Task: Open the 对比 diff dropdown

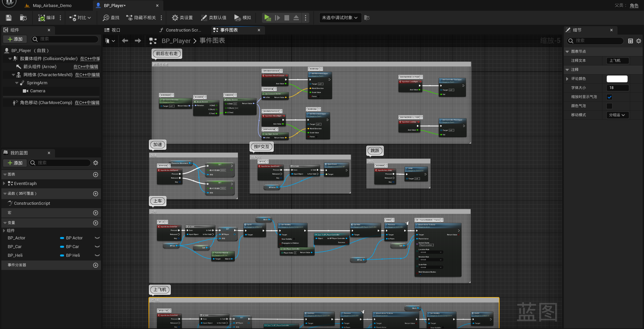Action: click(80, 18)
